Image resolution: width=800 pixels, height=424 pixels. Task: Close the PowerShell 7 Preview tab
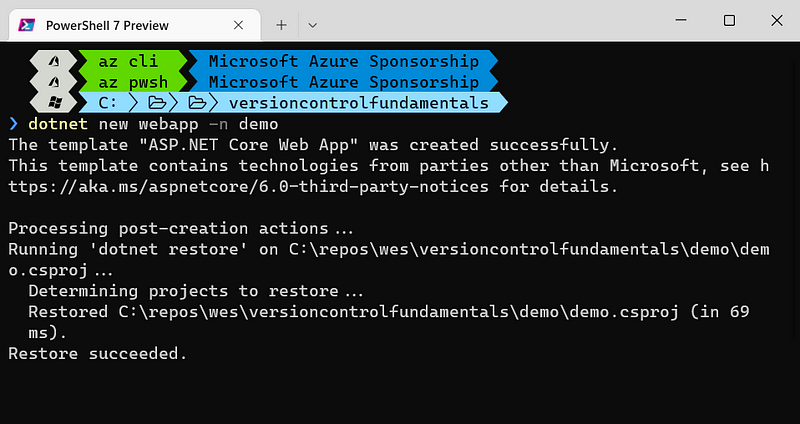[x=237, y=24]
